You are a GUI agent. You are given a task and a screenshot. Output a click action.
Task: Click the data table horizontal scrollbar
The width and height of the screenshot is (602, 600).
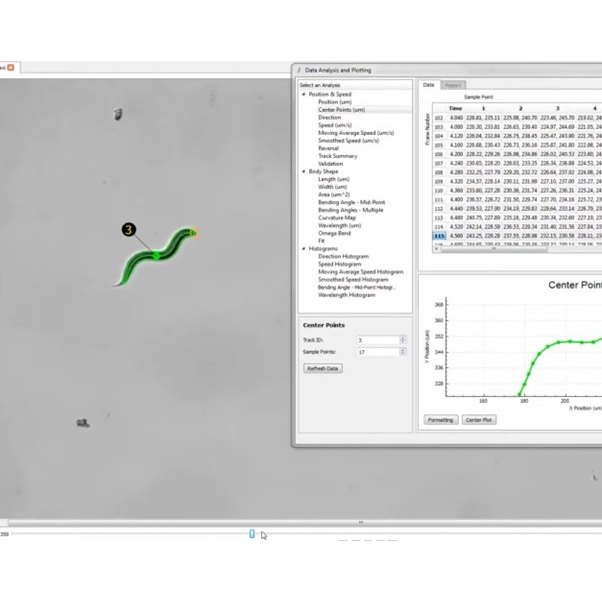coord(494,249)
